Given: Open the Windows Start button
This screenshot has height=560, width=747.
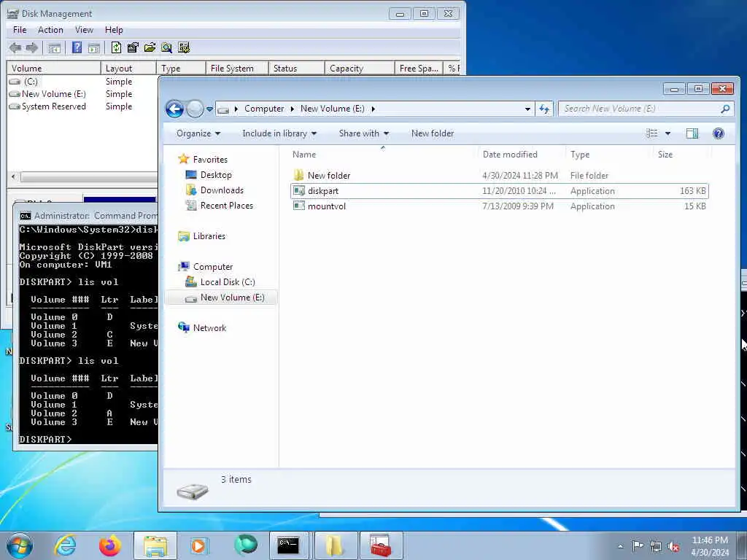Looking at the screenshot, I should pos(20,545).
